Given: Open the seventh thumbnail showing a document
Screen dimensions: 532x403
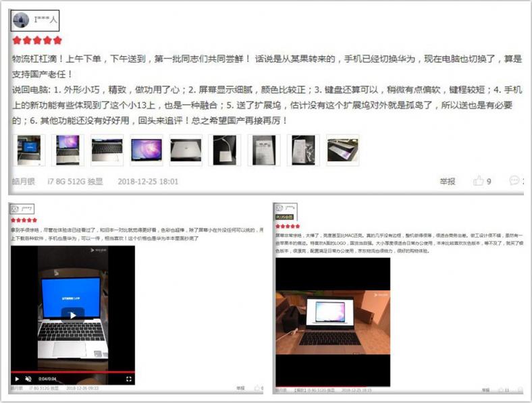Looking at the screenshot, I should coord(264,150).
